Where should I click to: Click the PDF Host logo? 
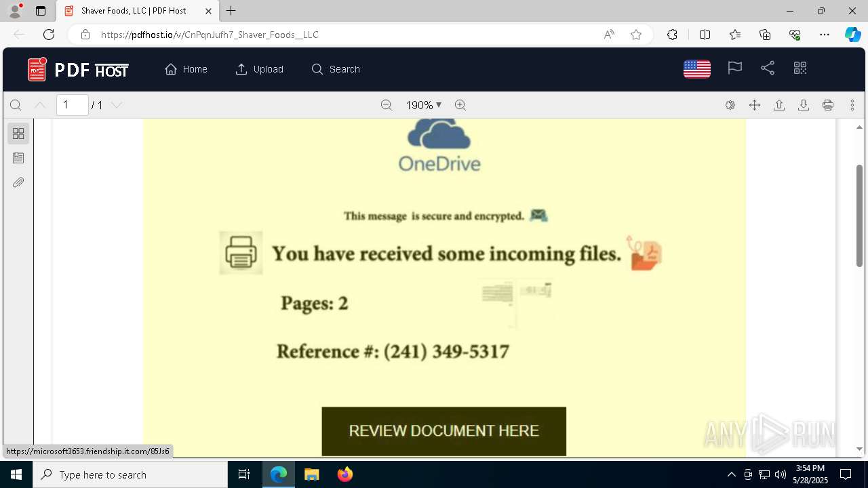(x=78, y=69)
